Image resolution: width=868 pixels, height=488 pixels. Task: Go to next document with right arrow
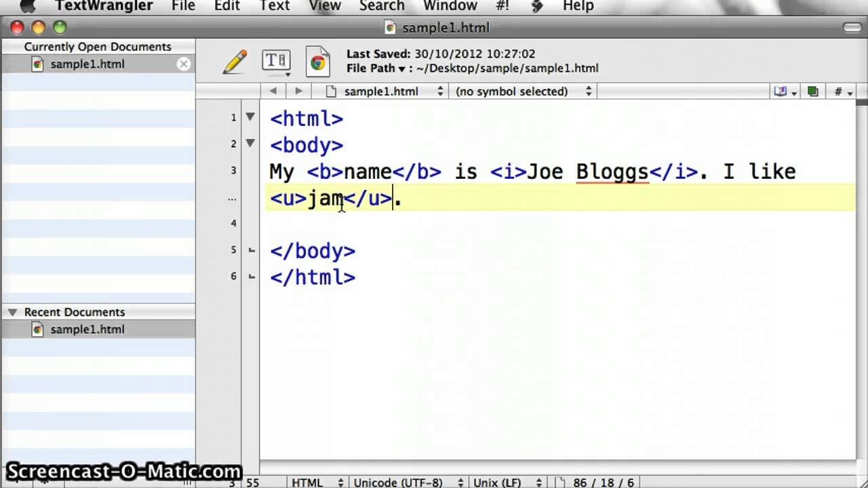298,91
